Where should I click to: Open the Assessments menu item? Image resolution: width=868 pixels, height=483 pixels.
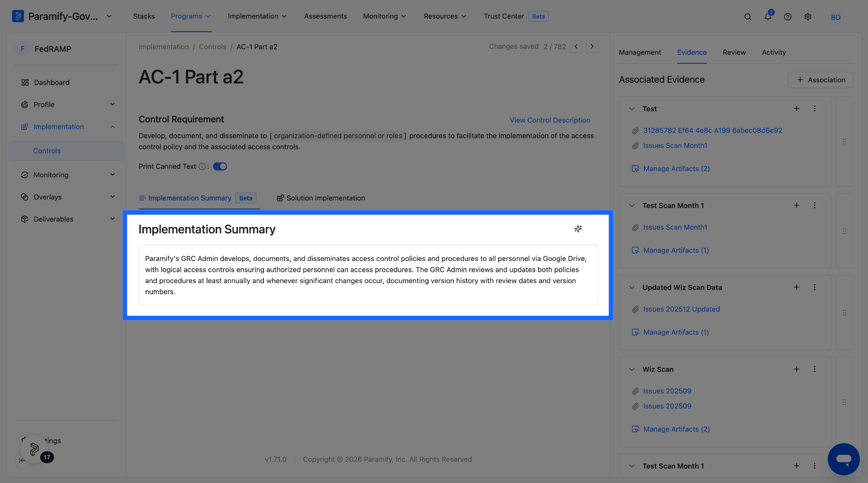click(325, 16)
